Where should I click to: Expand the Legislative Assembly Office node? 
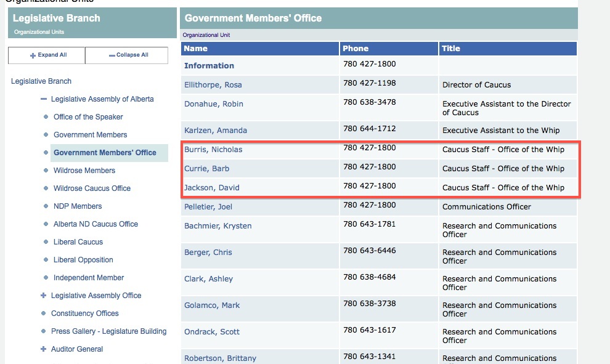(x=43, y=295)
